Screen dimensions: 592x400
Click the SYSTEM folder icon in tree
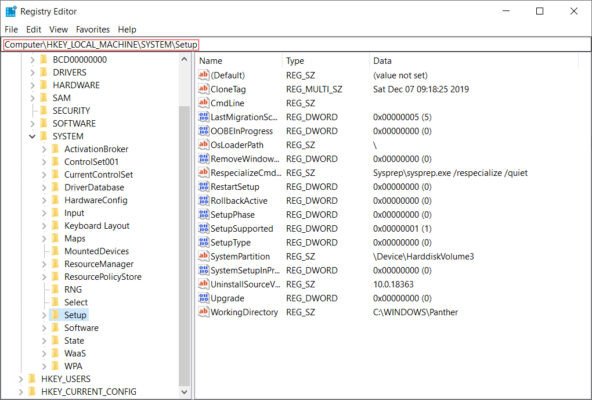coord(44,136)
